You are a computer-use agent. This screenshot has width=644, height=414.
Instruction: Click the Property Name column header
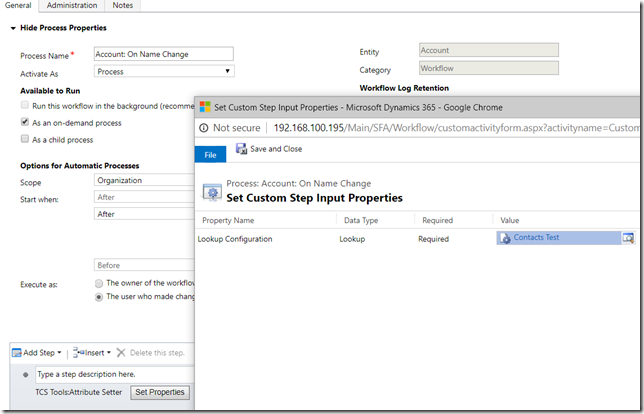228,221
